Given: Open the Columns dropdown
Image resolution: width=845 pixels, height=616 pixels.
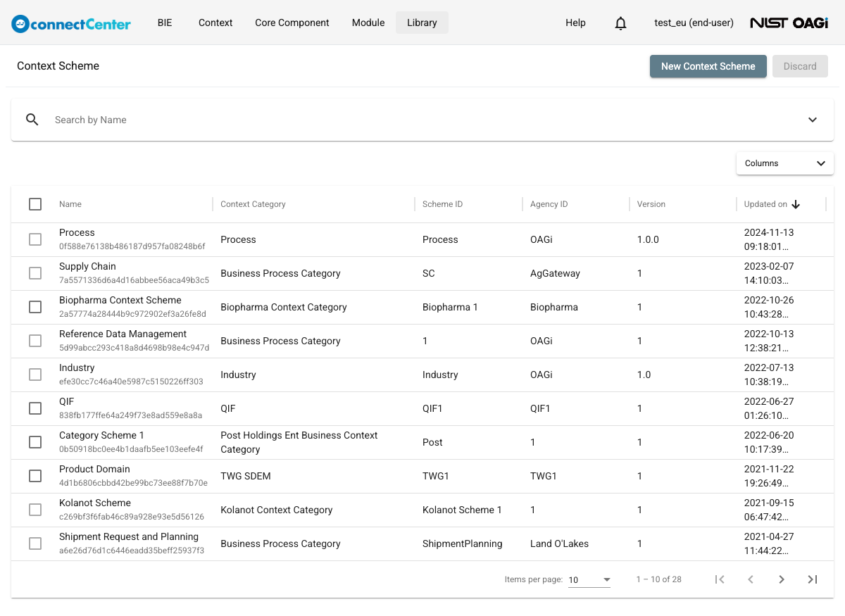Looking at the screenshot, I should (785, 163).
